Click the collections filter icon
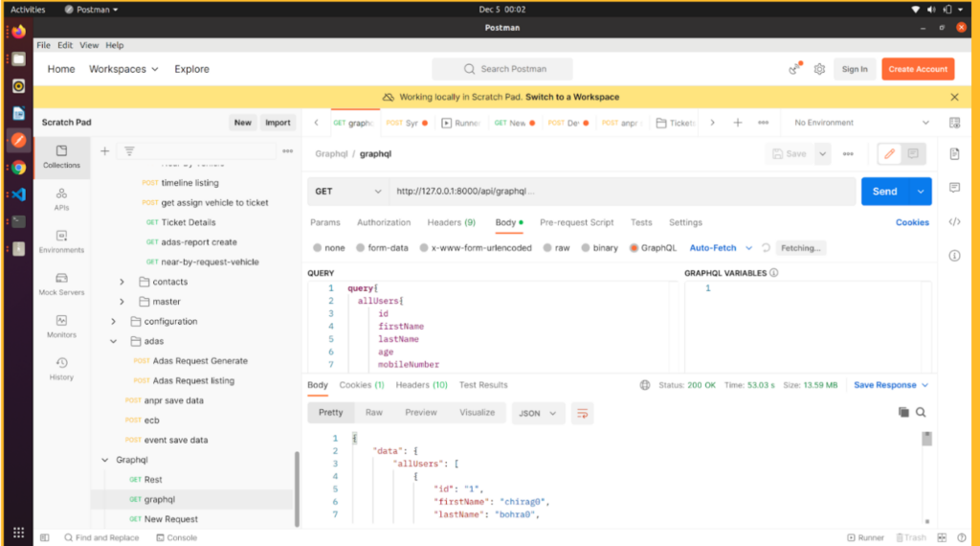 click(129, 150)
